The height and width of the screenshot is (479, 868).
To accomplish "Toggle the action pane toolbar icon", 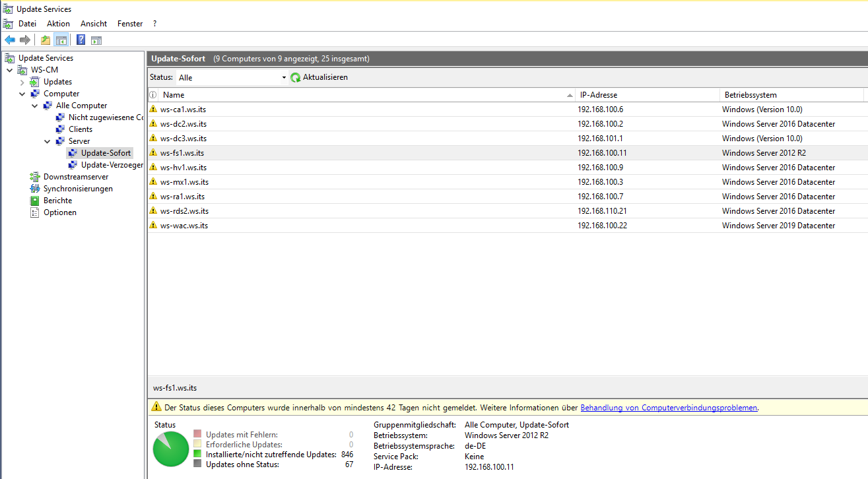I will (96, 40).
